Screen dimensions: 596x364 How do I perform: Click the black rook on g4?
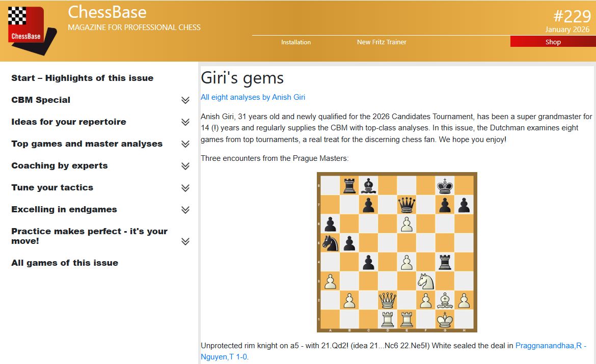445,262
